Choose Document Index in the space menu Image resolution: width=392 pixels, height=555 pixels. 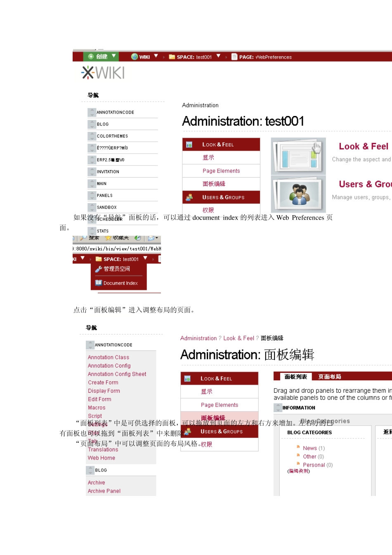point(120,283)
